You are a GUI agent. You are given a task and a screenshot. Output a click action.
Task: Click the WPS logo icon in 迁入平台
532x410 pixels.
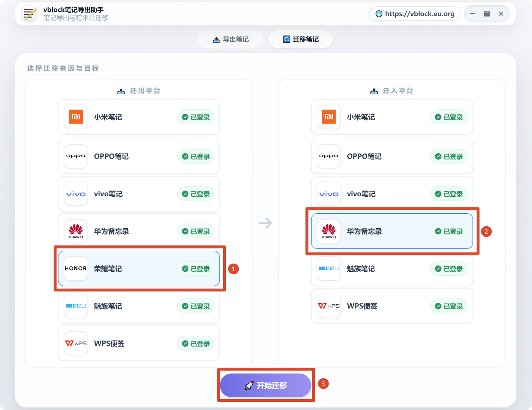(x=329, y=306)
